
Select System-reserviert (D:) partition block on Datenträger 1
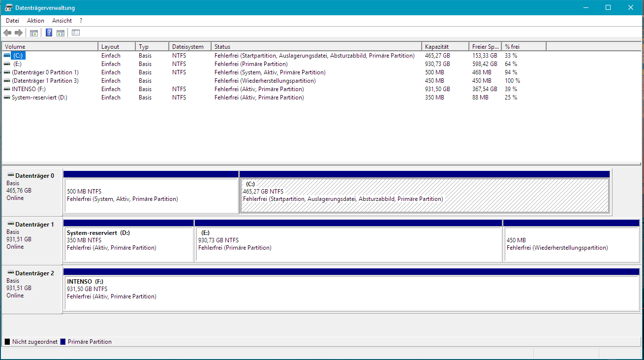[x=128, y=241]
